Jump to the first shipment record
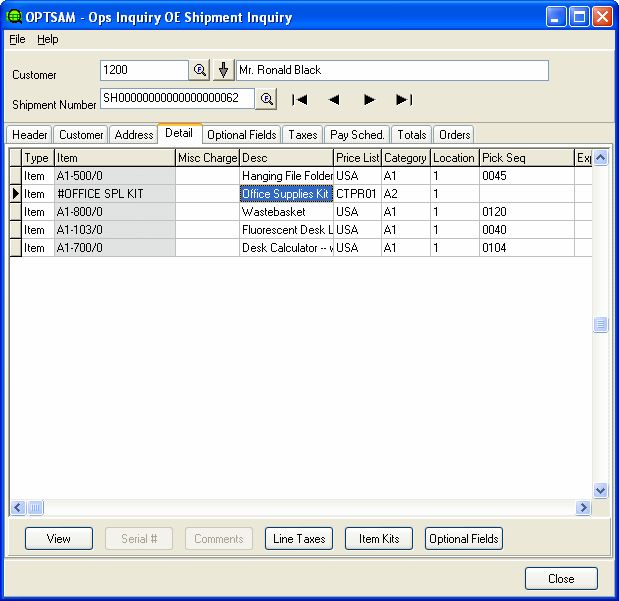Screen dimensions: 619x601 coord(299,99)
